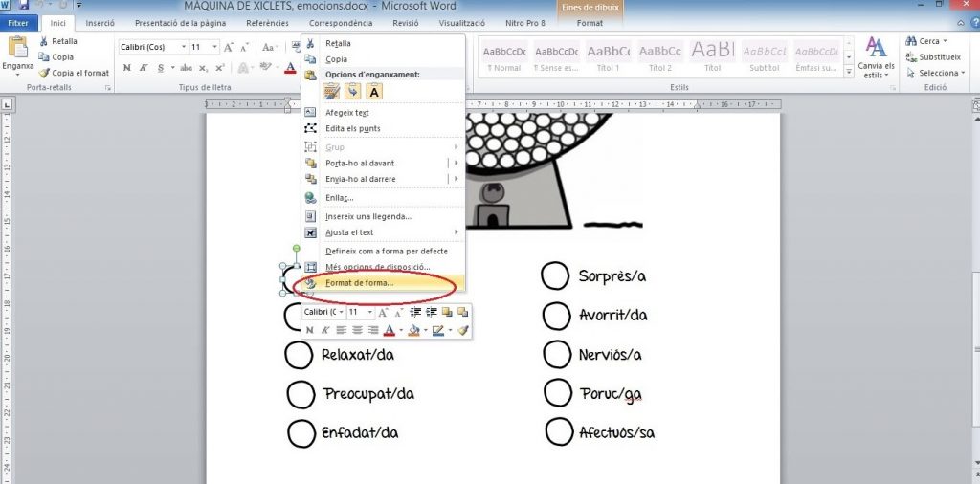Choose Format de forma in context menu
Screen dimensions: 980x484
359,282
